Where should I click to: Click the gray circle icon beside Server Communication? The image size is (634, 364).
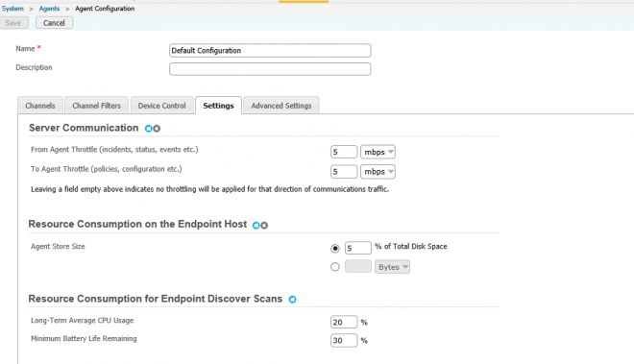(x=157, y=129)
